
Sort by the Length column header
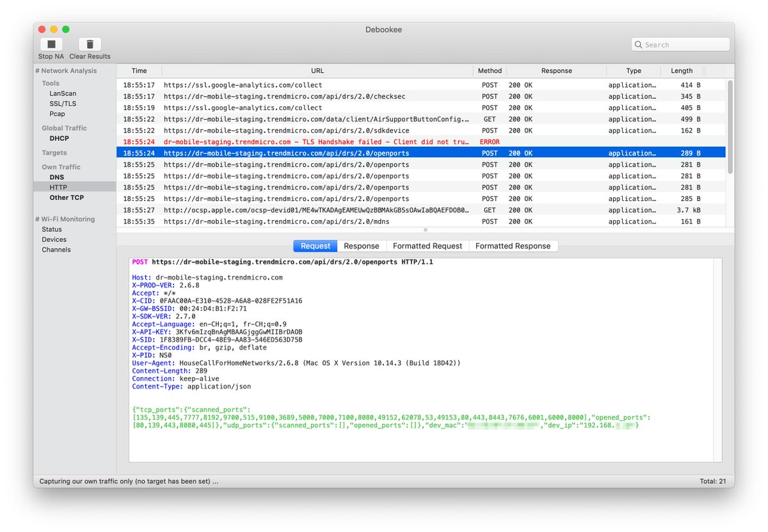(682, 70)
